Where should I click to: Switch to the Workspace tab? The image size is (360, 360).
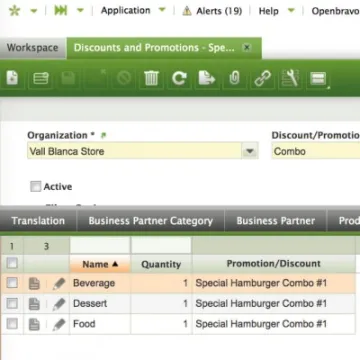coord(33,48)
